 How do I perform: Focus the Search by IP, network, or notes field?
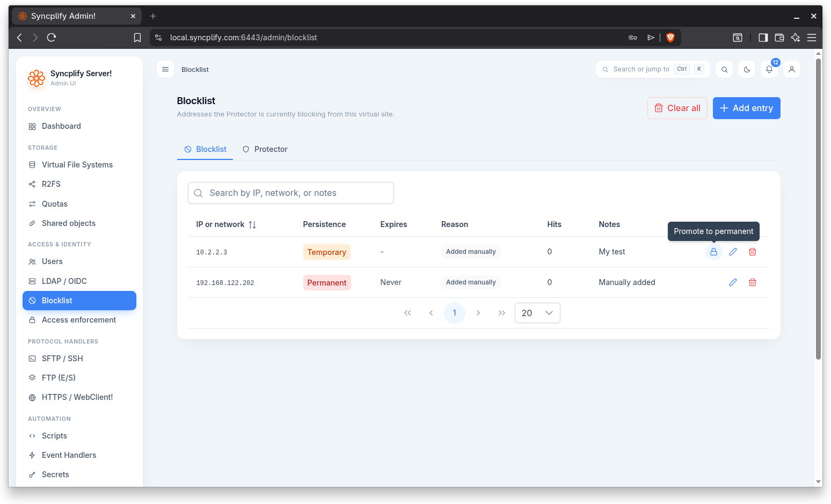(291, 193)
